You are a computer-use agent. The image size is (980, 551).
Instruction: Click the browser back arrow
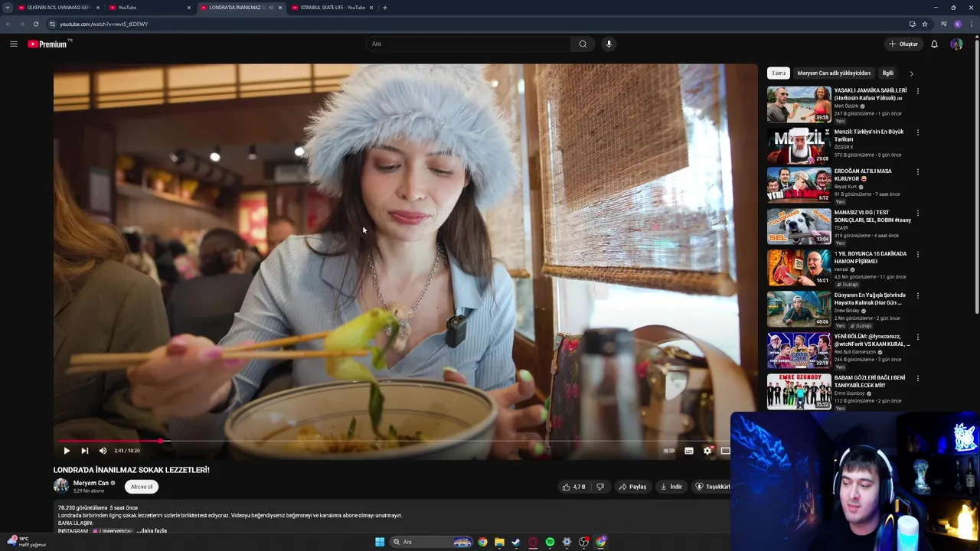[x=8, y=24]
